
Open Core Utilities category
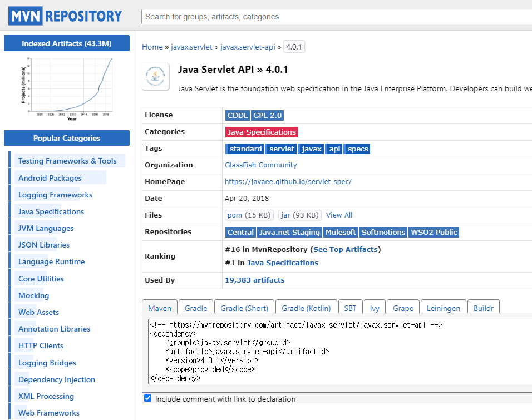click(41, 279)
